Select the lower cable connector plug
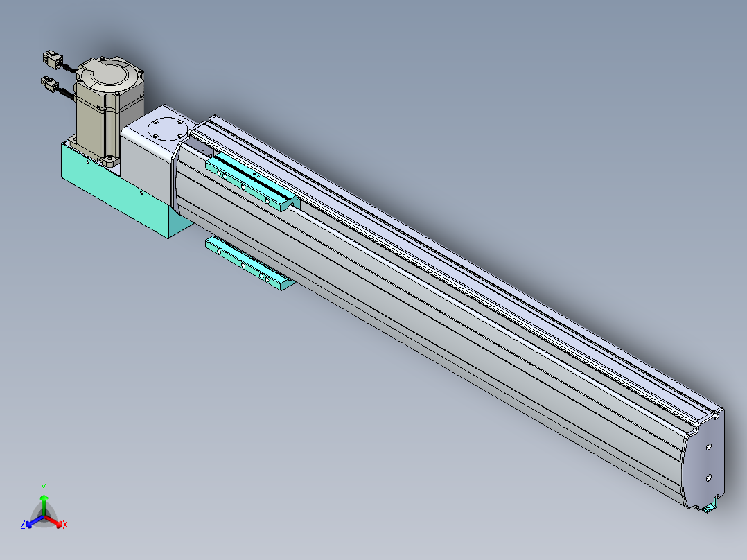Screen dimensions: 747x560 pos(50,84)
